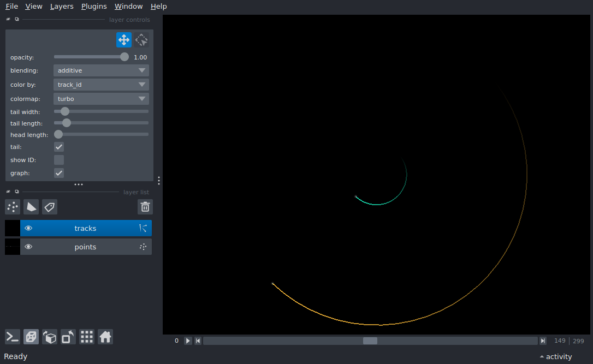The height and width of the screenshot is (364, 593).
Task: Uncheck the graph checkbox
Action: point(59,173)
